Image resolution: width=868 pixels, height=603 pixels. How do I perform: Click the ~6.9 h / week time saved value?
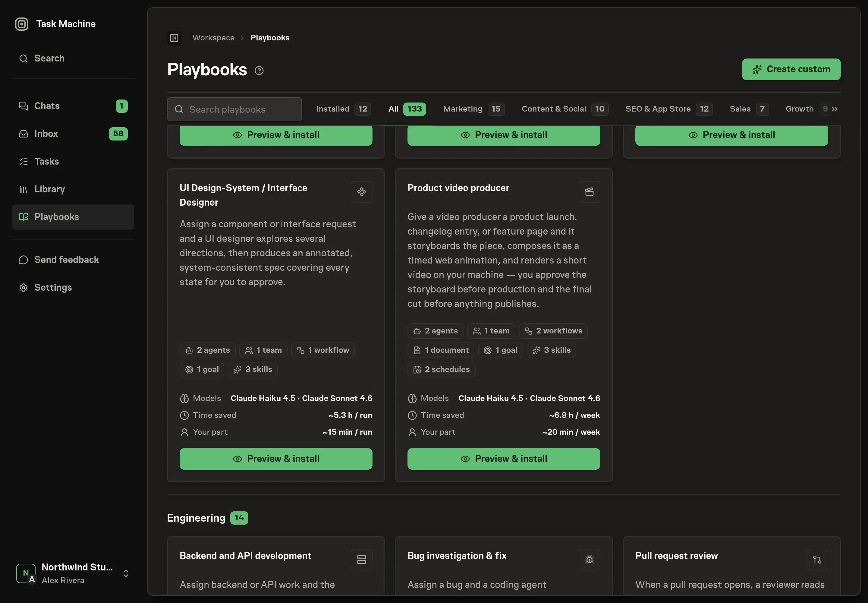click(574, 415)
